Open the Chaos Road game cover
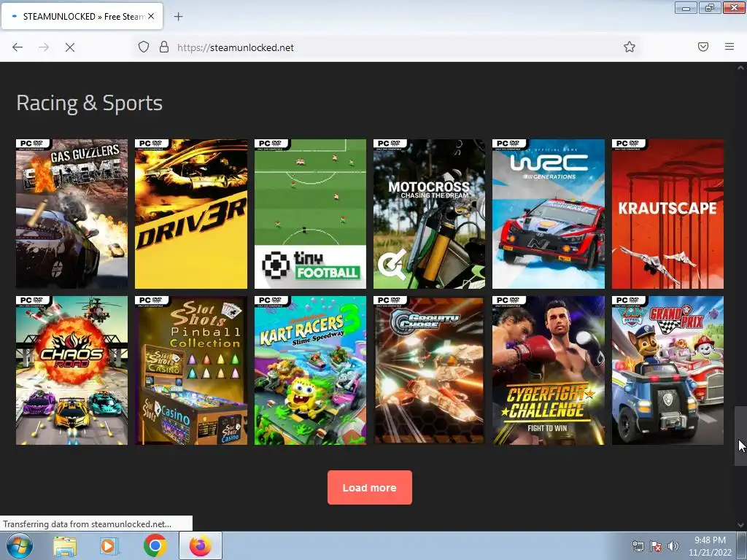Image resolution: width=747 pixels, height=560 pixels. click(x=72, y=370)
